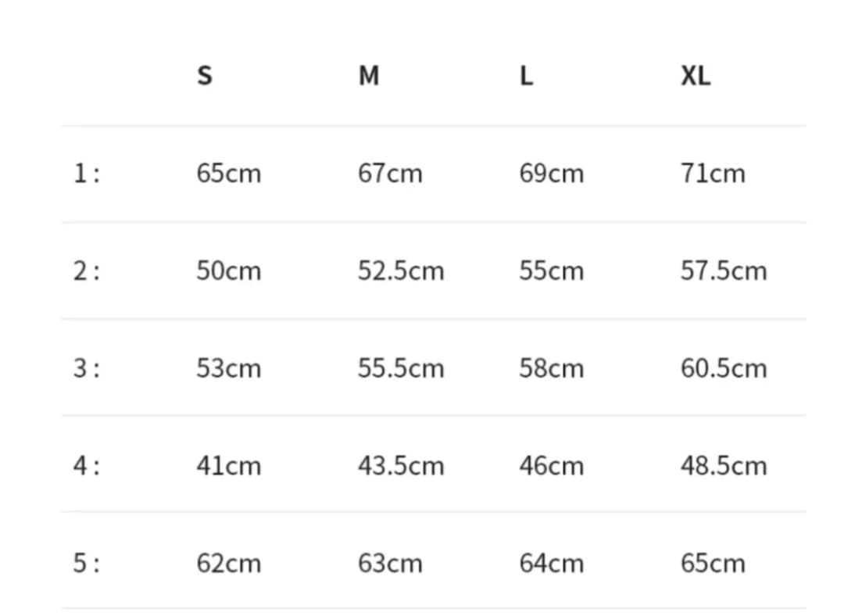Click the 62cm cell in row 5

point(229,563)
